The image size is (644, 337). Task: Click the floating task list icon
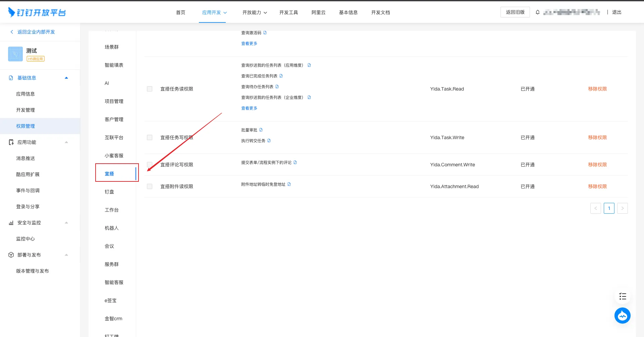click(623, 296)
